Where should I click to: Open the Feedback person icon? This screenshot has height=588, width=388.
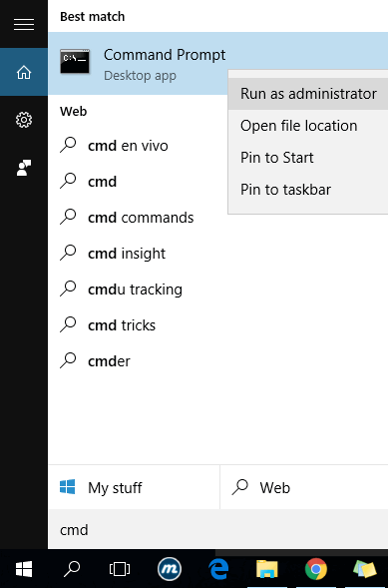tap(24, 168)
